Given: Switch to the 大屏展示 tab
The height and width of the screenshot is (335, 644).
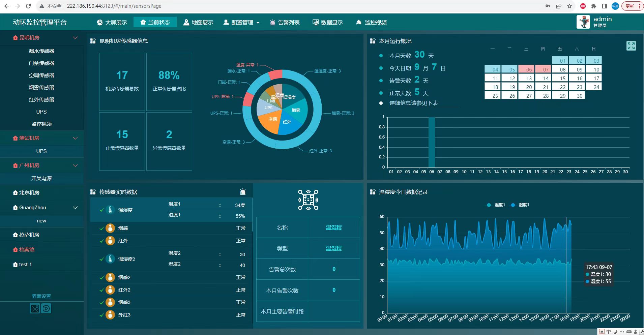Looking at the screenshot, I should 112,23.
